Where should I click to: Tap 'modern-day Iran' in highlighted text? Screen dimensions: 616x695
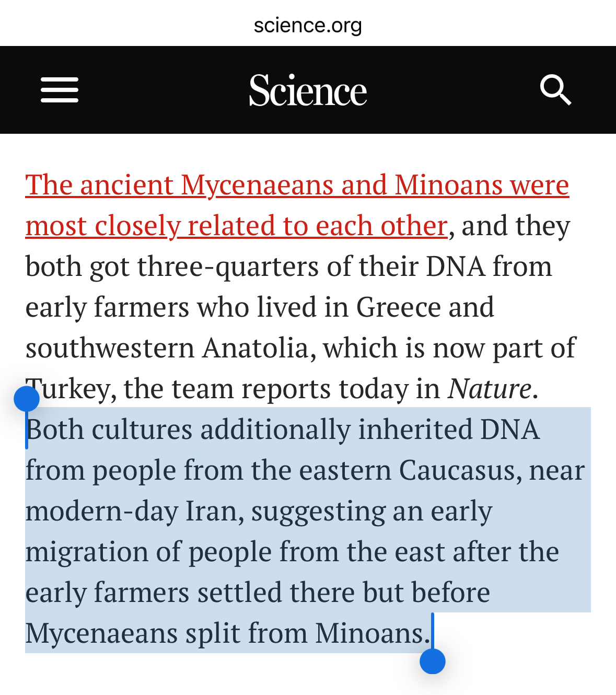(135, 511)
